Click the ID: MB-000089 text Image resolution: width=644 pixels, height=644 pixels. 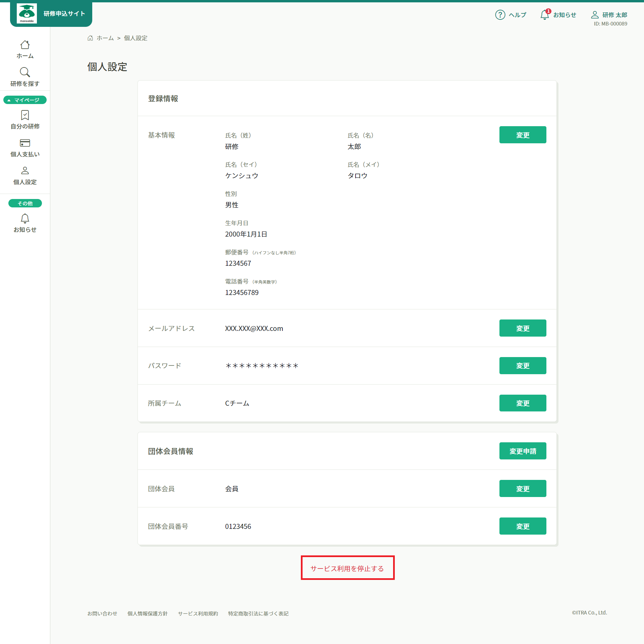[x=610, y=24]
